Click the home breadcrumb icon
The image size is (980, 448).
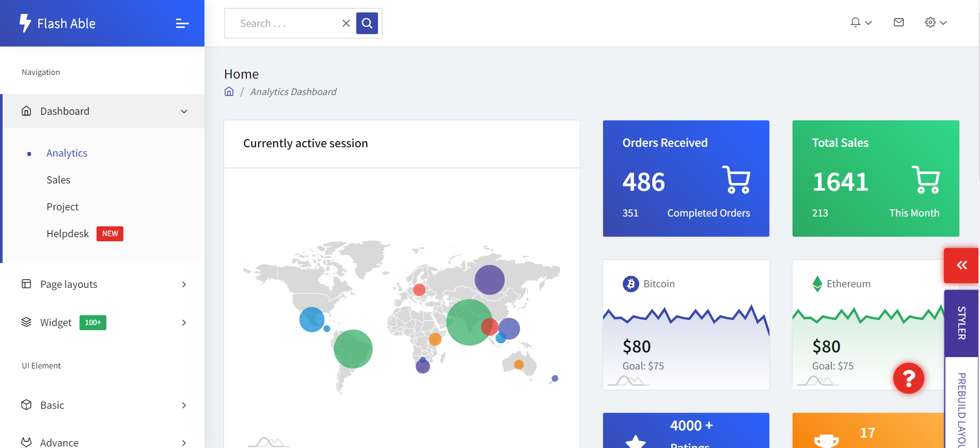(x=229, y=91)
